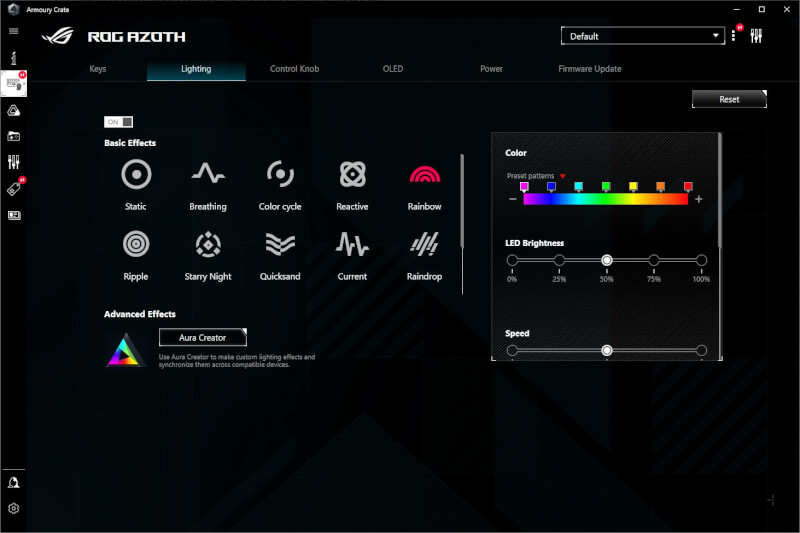Click the ROG logo in header

click(58, 36)
